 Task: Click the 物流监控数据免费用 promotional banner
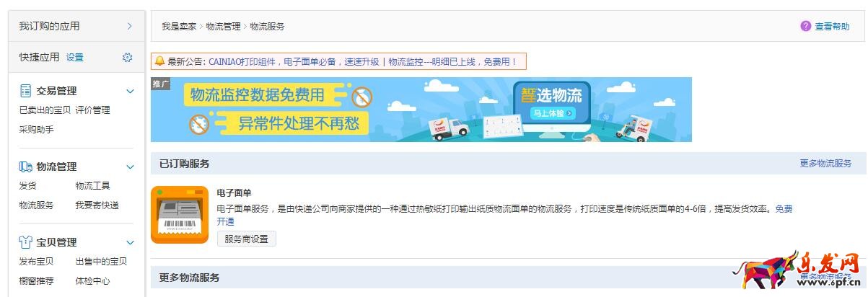[x=421, y=110]
